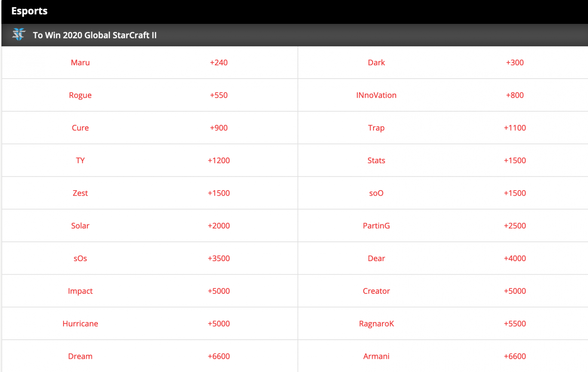Choose the +240 odds for Maru
Image resolution: width=588 pixels, height=372 pixels.
tap(219, 62)
